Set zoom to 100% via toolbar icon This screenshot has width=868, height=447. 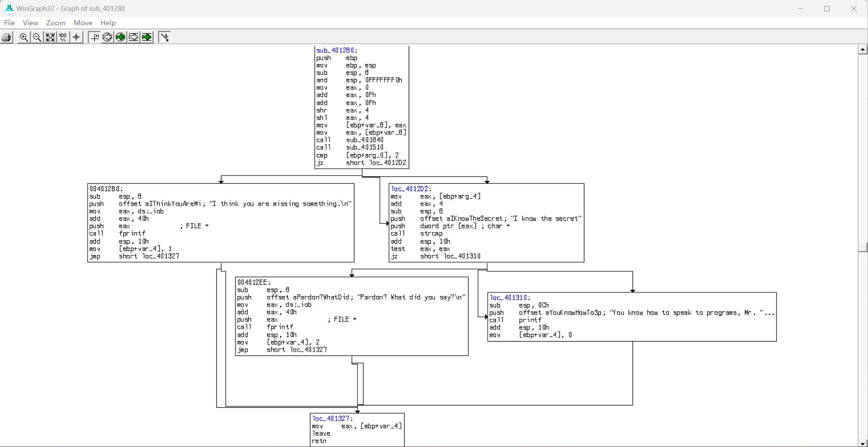(x=63, y=37)
